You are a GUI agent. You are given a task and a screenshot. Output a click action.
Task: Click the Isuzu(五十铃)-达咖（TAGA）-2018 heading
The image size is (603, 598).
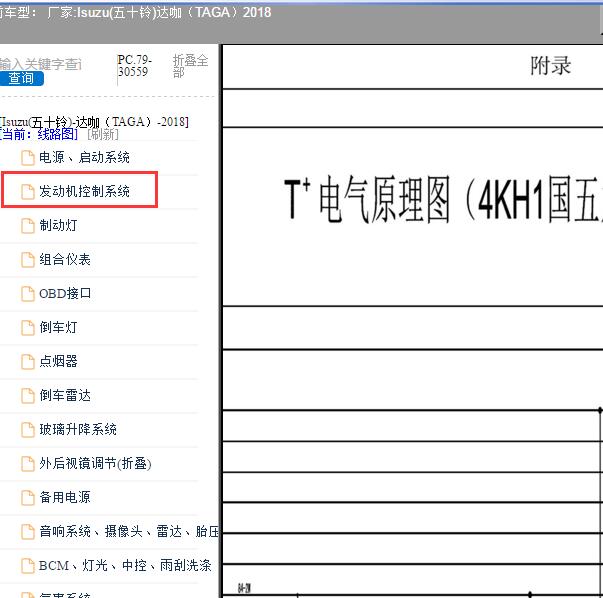(94, 122)
